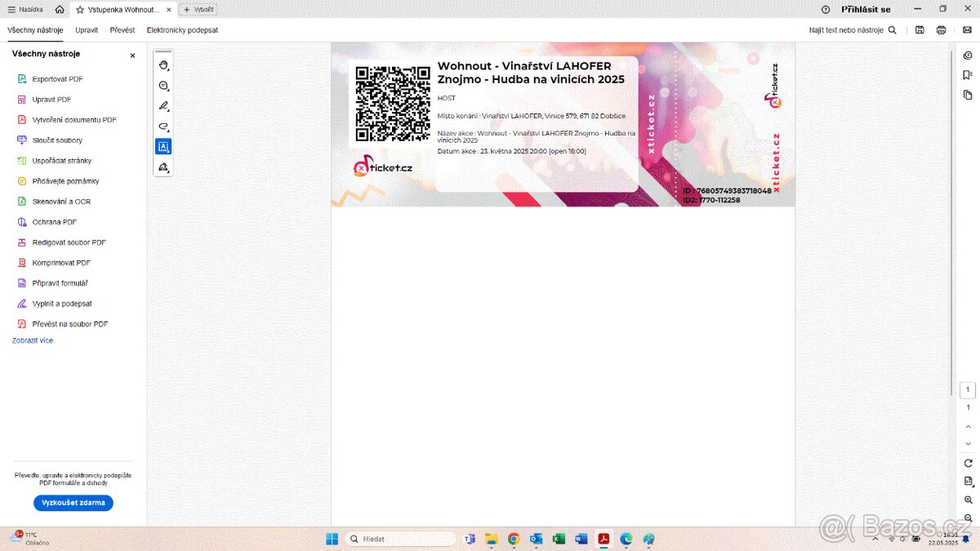Click the save floppy disk icon

point(920,30)
